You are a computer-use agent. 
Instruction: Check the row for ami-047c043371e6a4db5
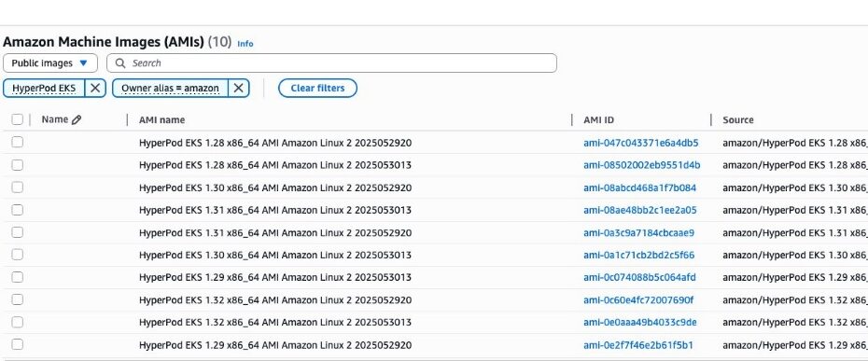click(x=17, y=143)
